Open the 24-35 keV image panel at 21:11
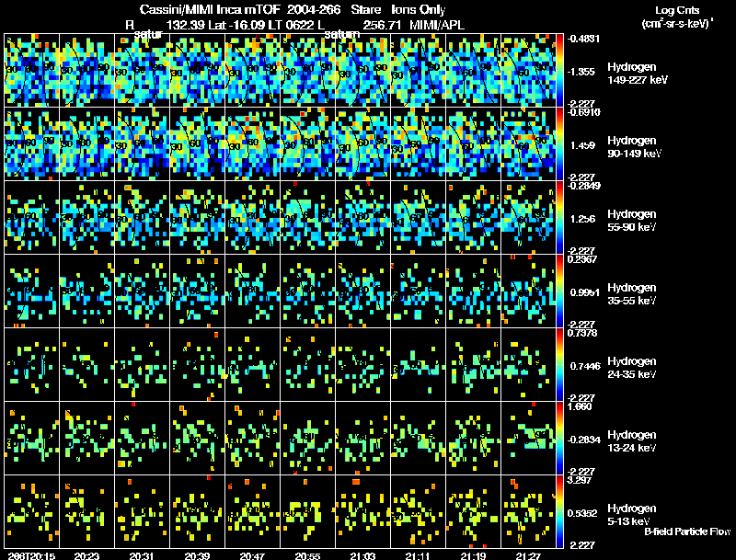 pyautogui.click(x=419, y=365)
